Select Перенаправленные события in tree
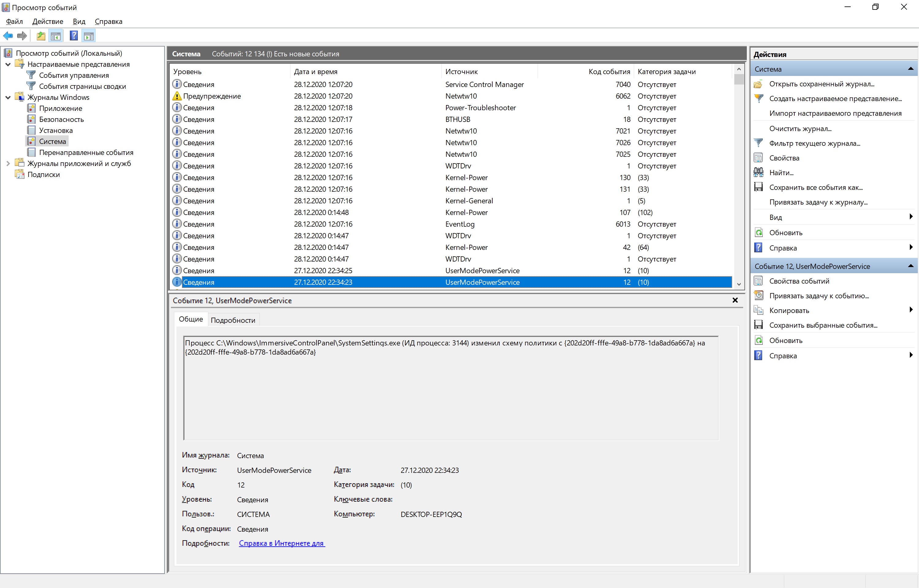The width and height of the screenshot is (919, 588). click(86, 152)
